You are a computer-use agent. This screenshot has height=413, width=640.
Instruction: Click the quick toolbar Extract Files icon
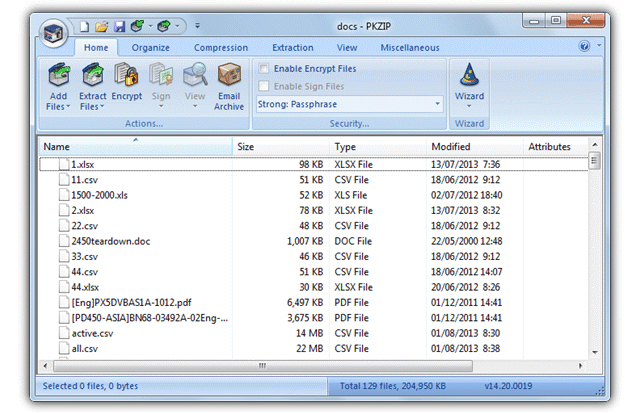pos(164,26)
